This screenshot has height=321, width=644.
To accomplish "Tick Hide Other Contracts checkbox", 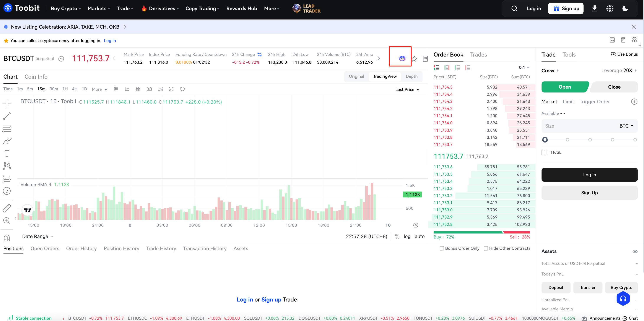I will click(486, 248).
